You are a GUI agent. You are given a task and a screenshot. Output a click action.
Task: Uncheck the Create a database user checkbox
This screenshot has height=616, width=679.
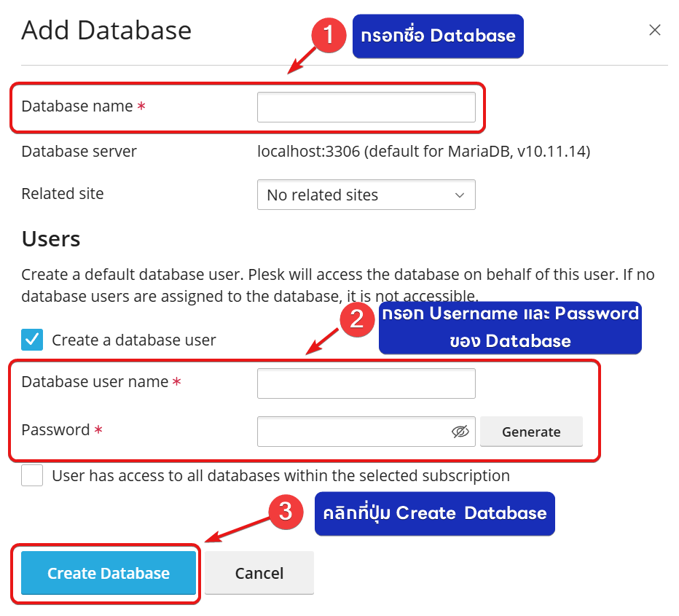point(32,340)
